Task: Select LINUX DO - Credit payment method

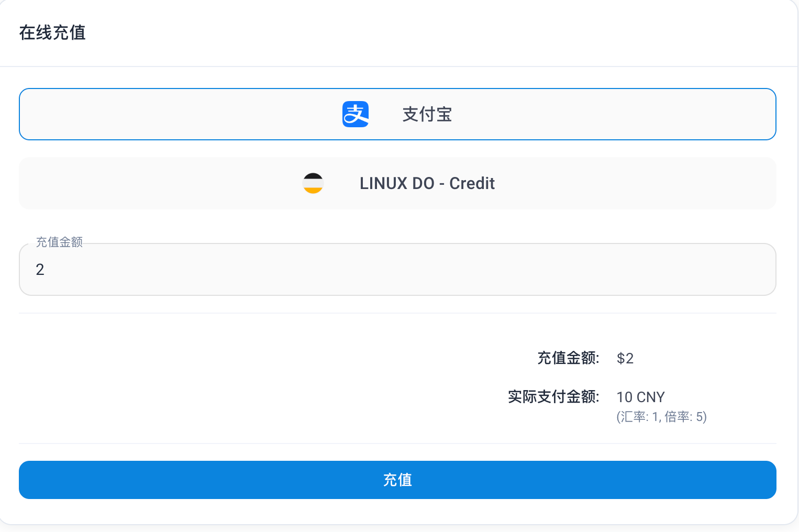Action: [397, 183]
